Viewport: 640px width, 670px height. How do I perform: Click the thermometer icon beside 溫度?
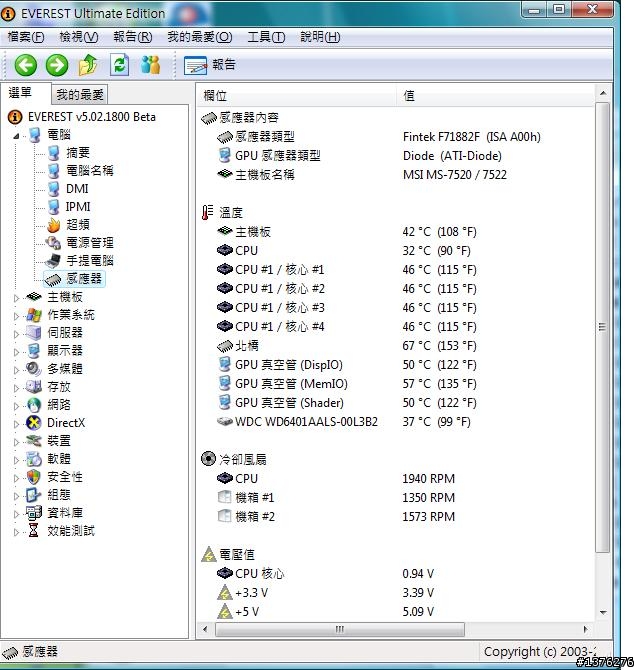pos(208,212)
